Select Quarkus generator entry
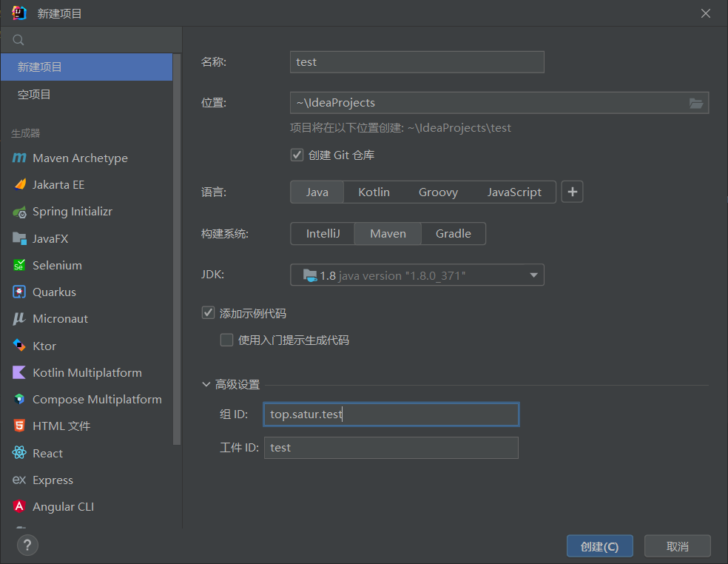This screenshot has width=728, height=564. point(87,292)
